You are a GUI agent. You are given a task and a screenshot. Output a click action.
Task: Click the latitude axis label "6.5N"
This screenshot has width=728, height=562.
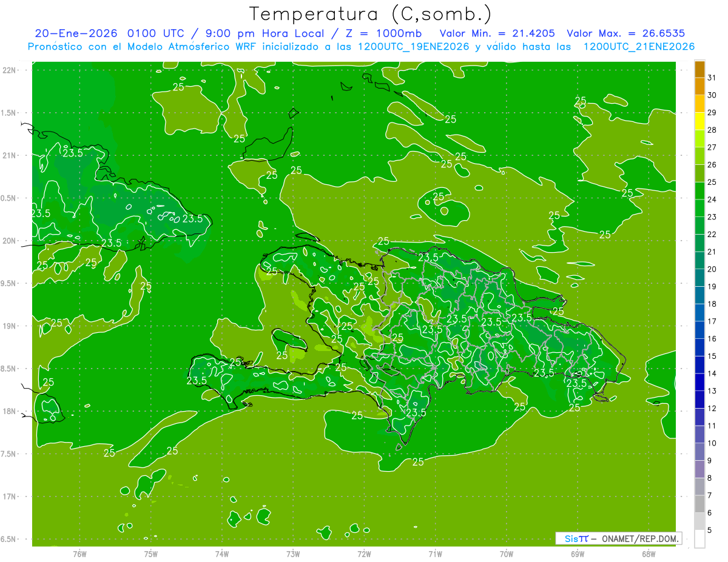pyautogui.click(x=9, y=539)
